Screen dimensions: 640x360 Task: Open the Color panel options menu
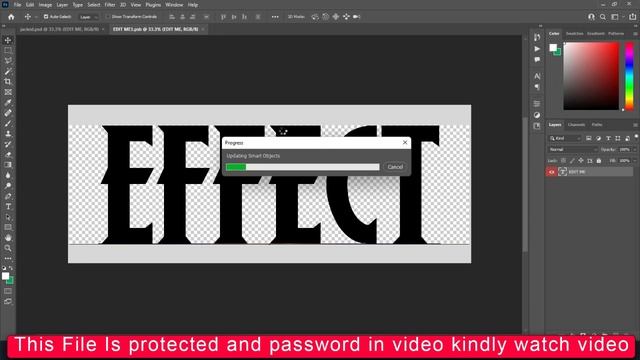click(x=636, y=33)
